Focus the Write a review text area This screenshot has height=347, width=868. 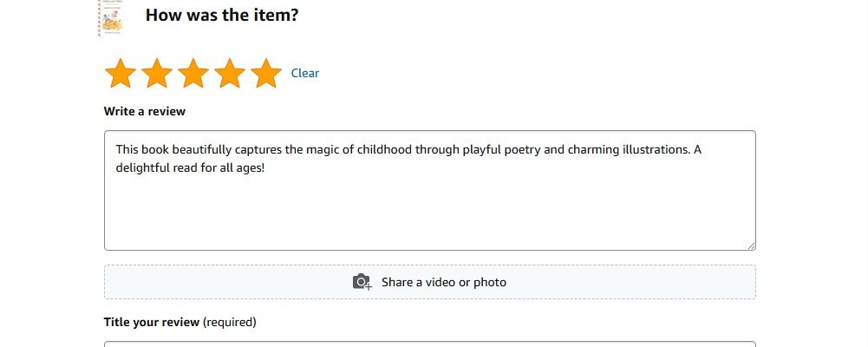pyautogui.click(x=429, y=190)
